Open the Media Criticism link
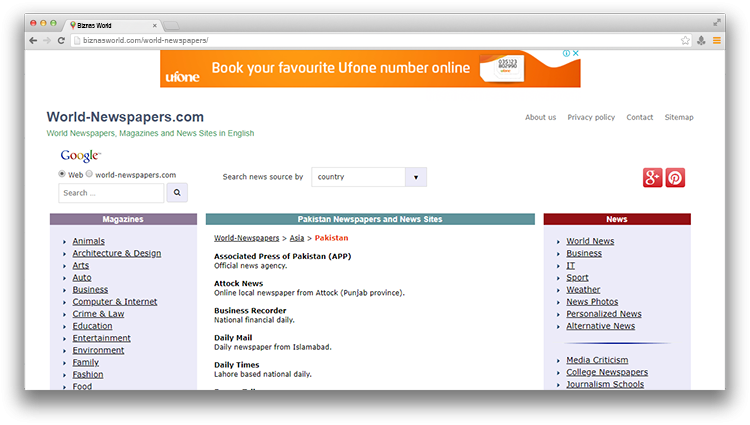Viewport: 750px width, 425px height. point(597,360)
